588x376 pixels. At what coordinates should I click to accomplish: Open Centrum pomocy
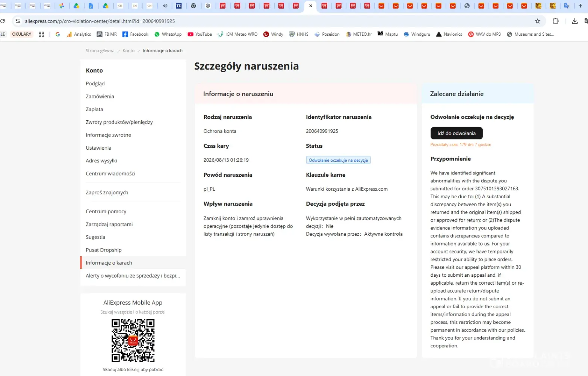106,211
